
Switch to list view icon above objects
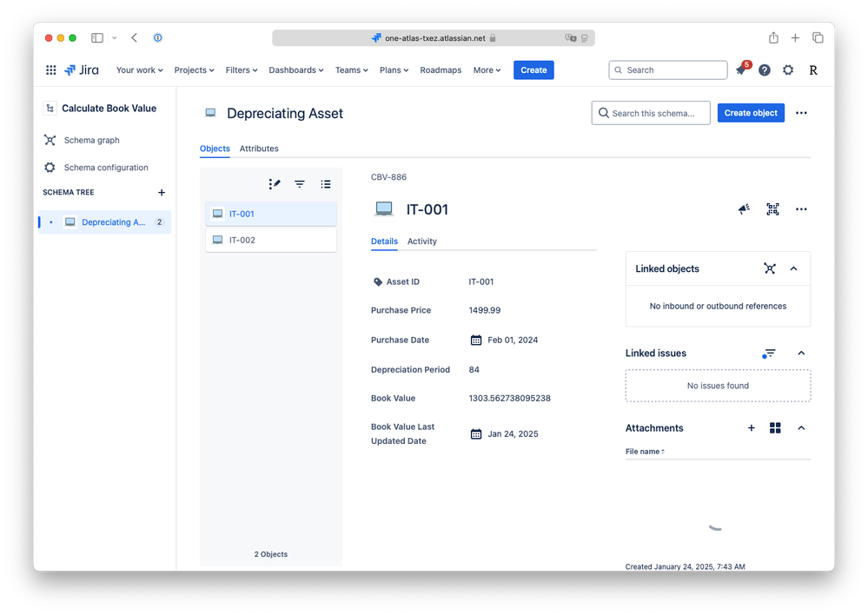point(326,184)
